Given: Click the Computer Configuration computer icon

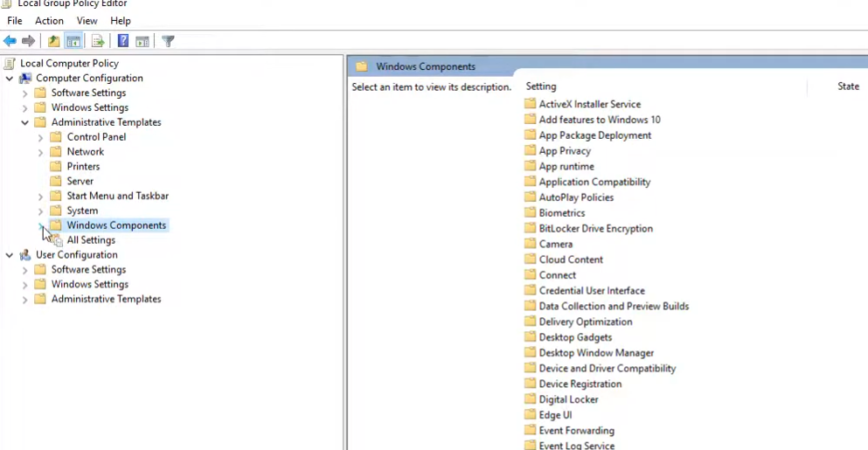Looking at the screenshot, I should (25, 78).
